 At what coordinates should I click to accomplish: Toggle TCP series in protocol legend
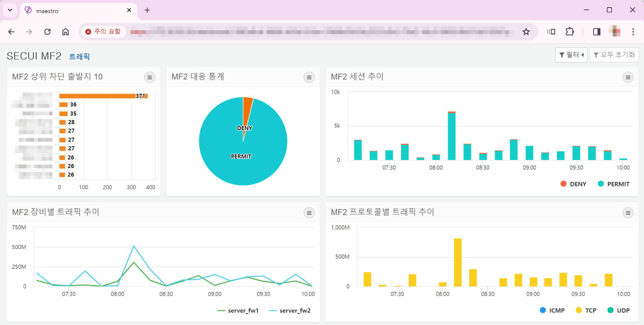(586, 310)
